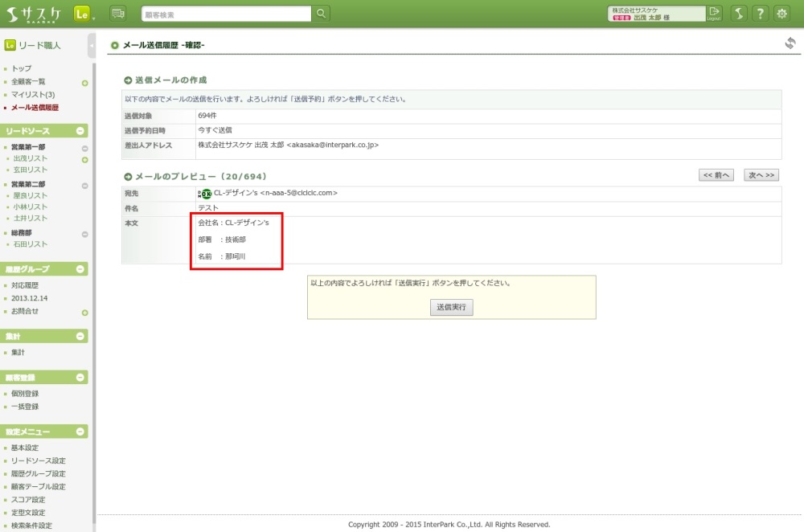Click the account name 出茂 太郎 様 box

point(656,14)
